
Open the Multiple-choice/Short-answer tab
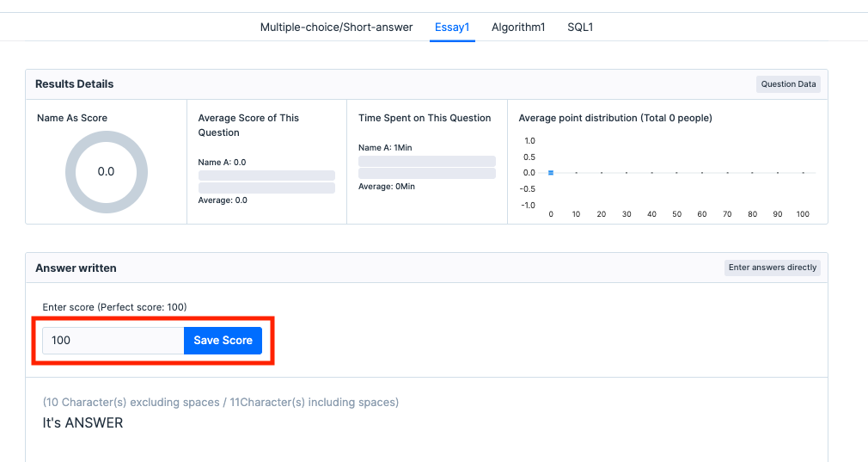pyautogui.click(x=336, y=27)
